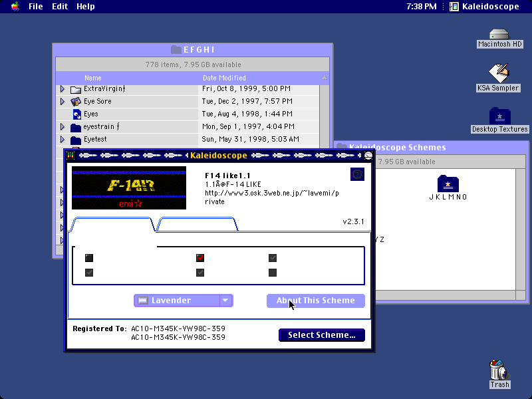
Task: Select the "Eye Sore" file name
Action: [97, 102]
